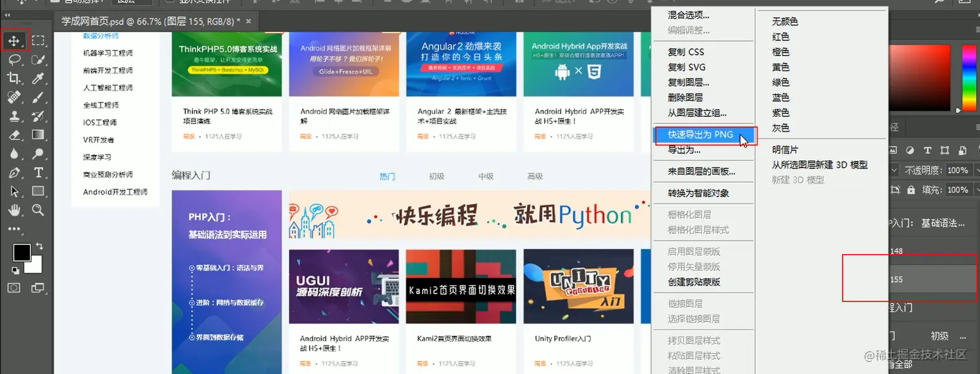Click 热门 tab on the web page canvas
The image size is (980, 374).
[387, 176]
